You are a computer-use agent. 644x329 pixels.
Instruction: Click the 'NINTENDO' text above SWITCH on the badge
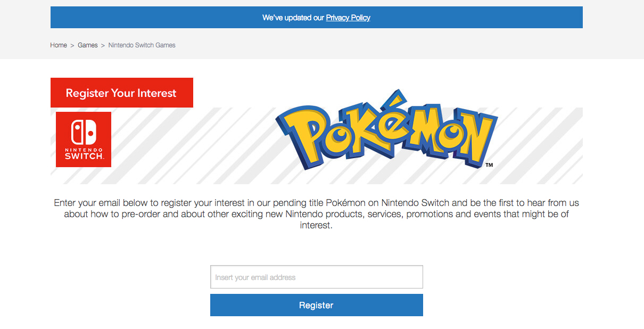83,149
